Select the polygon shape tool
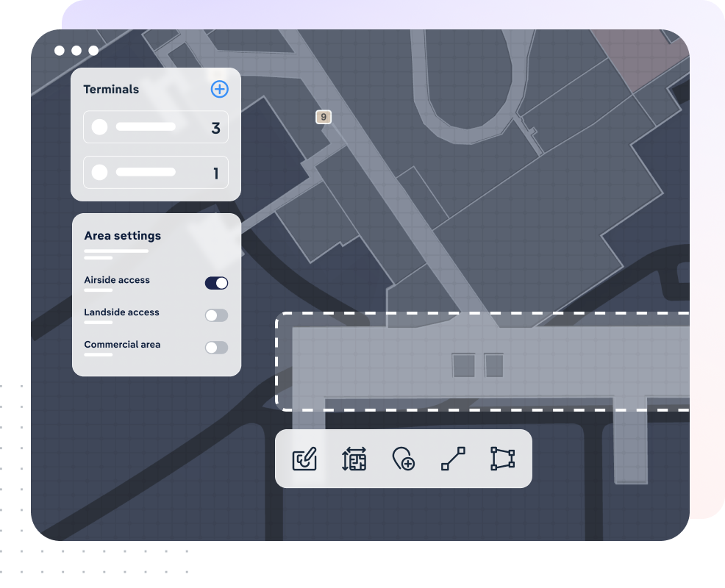 click(x=503, y=459)
